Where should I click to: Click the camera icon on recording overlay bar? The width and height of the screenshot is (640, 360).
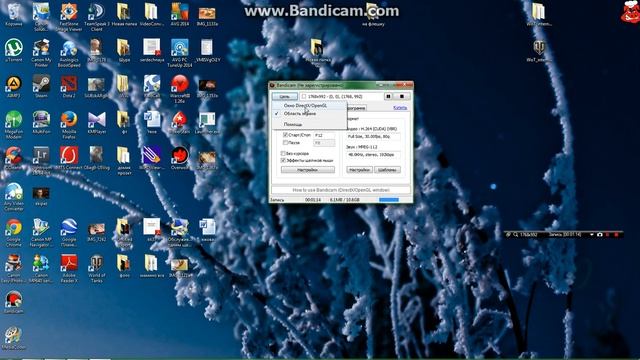600,235
